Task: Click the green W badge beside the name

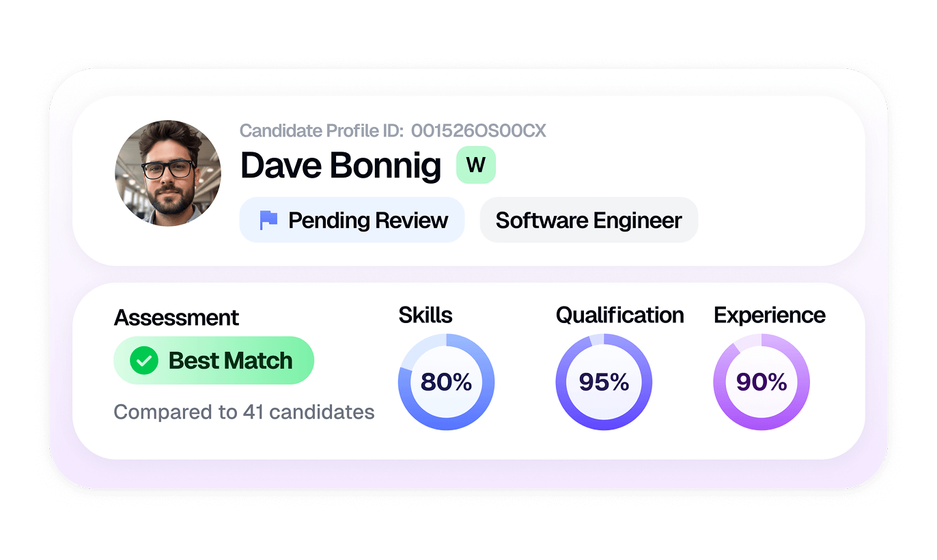Action: click(475, 165)
